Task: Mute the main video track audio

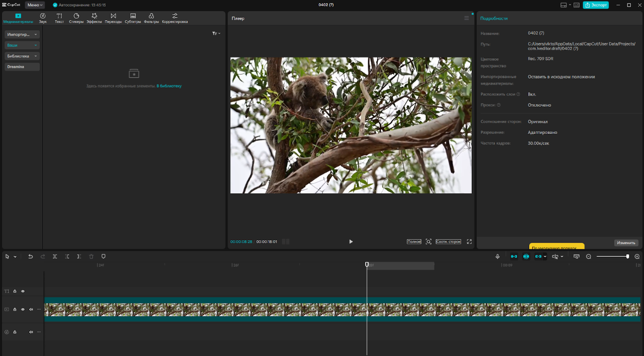Action: coord(31,309)
